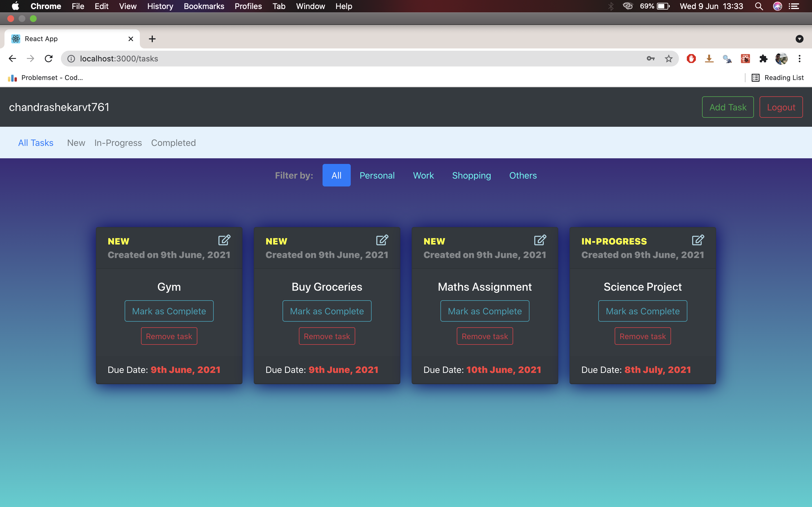Click the password key icon in address bar
812x507 pixels.
point(651,59)
